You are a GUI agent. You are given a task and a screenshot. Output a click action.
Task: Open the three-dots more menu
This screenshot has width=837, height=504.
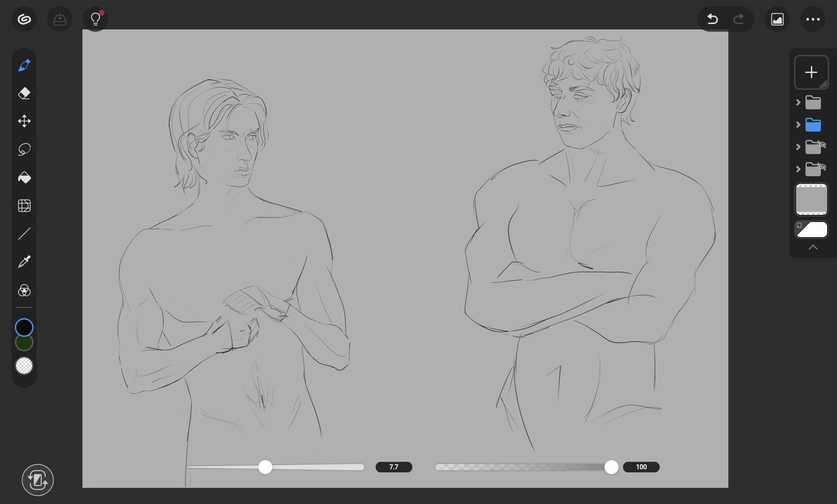click(x=813, y=20)
